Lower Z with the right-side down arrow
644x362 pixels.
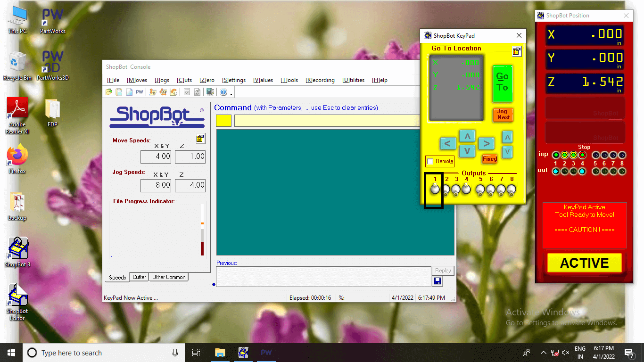pos(507,152)
